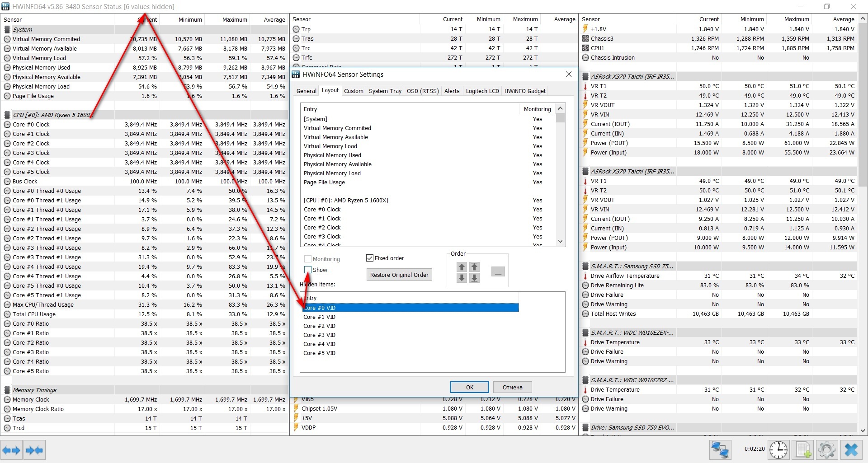Viewport: 868px width, 463px height.
Task: Click the Total CPU Usage sensor row
Action: tap(145, 314)
